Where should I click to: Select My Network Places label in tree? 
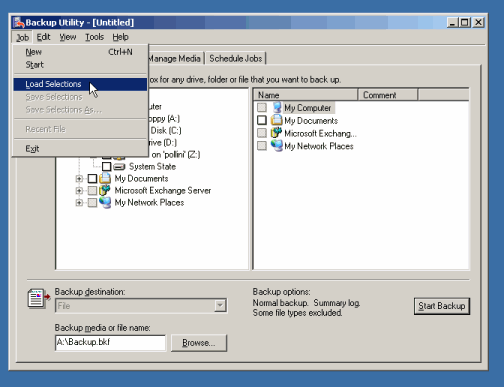click(x=149, y=202)
